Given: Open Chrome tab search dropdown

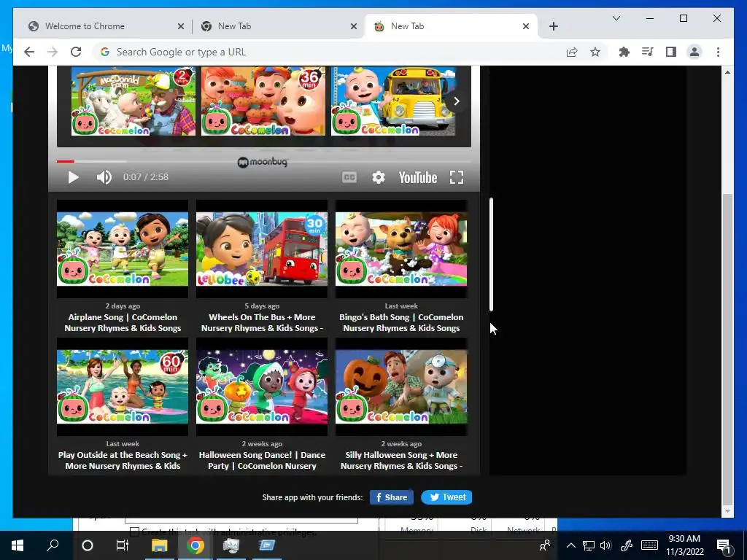Looking at the screenshot, I should tap(616, 18).
